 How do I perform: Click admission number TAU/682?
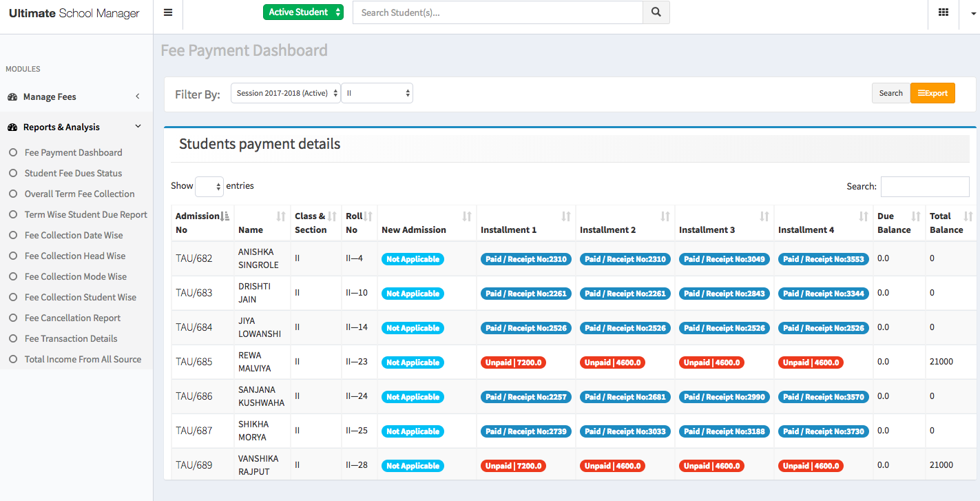click(194, 258)
